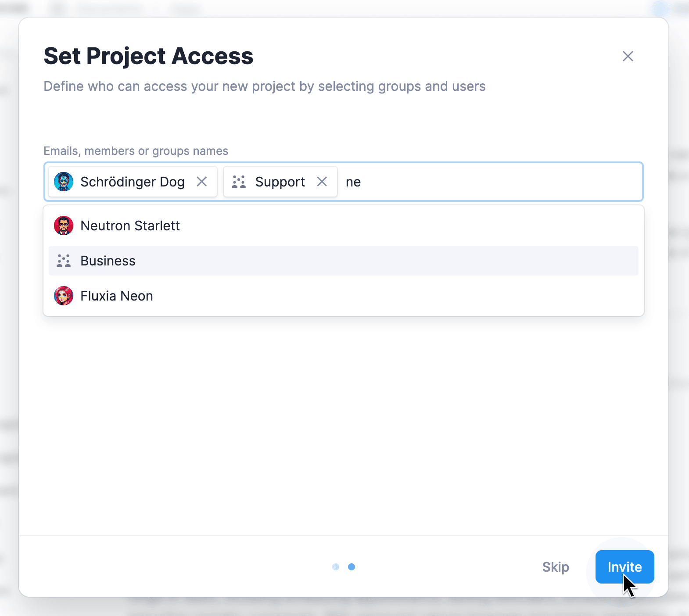The width and height of the screenshot is (689, 616).
Task: Click the group icon next to Business
Action: [x=64, y=261]
